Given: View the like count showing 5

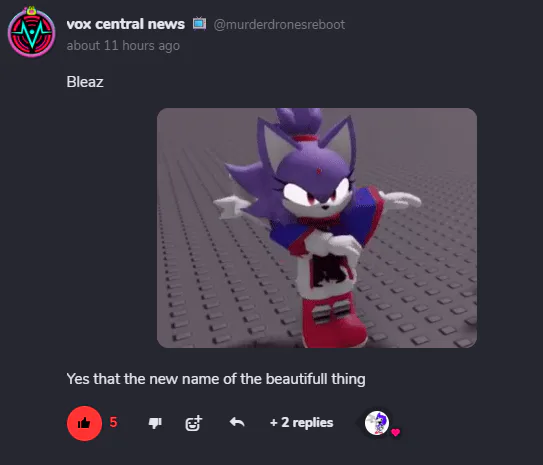Looking at the screenshot, I should pyautogui.click(x=114, y=422).
